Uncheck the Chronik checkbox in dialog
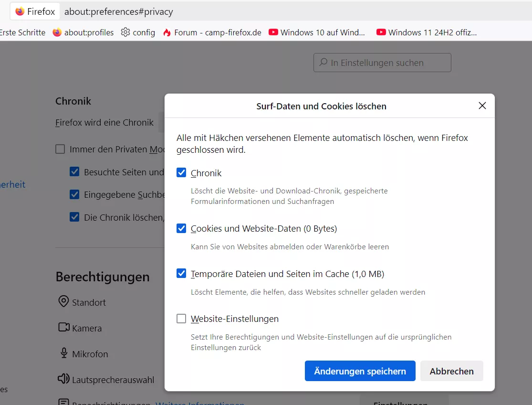Screen dimensions: 532x405 coord(181,173)
